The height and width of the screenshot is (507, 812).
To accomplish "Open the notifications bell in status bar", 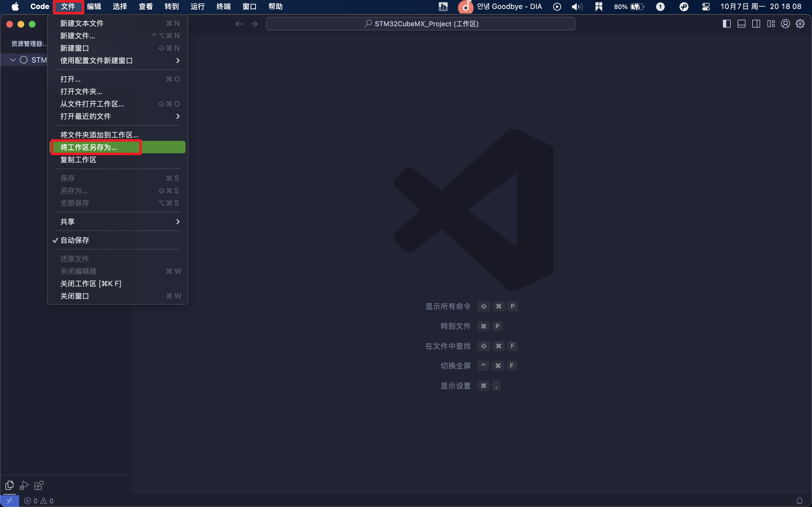I will point(799,501).
